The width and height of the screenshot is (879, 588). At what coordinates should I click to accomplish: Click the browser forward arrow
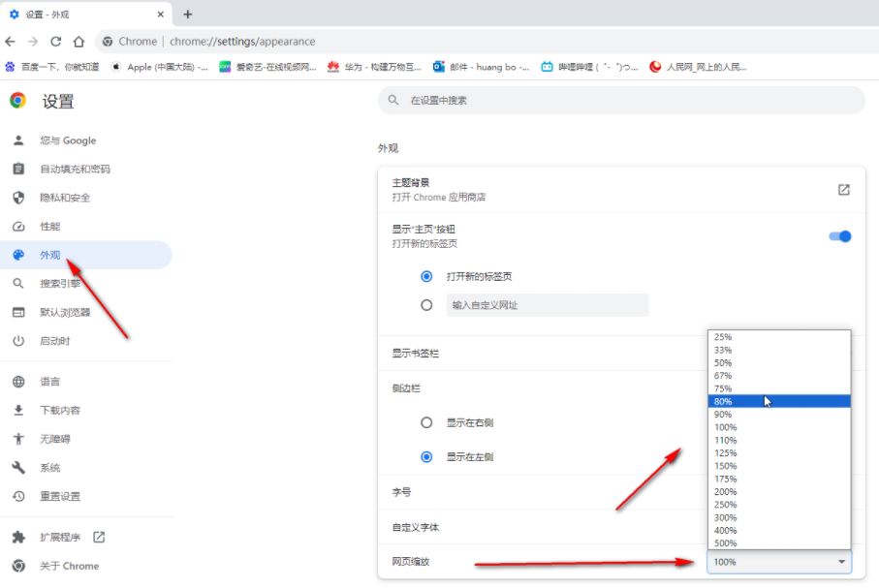[33, 42]
